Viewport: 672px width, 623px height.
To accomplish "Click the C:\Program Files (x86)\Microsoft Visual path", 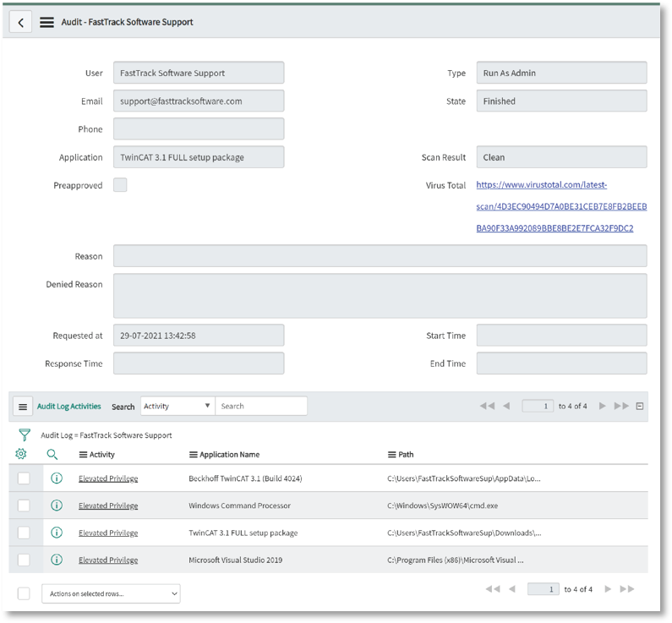I will pyautogui.click(x=455, y=560).
